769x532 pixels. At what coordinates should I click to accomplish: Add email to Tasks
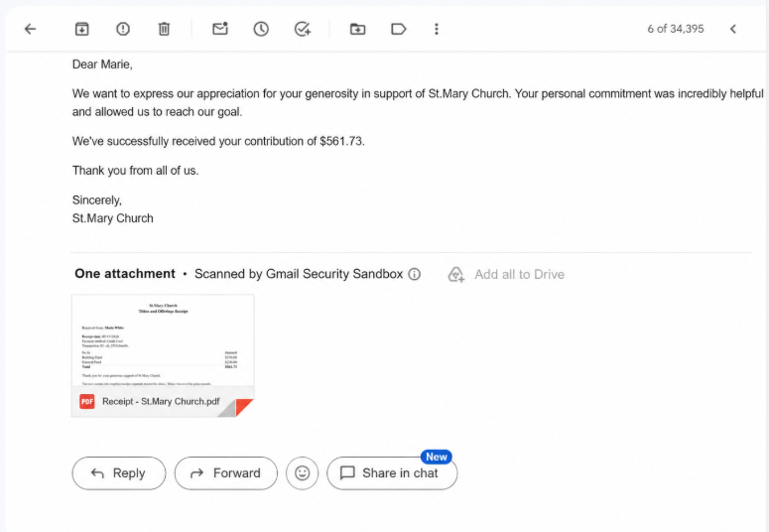coord(303,29)
